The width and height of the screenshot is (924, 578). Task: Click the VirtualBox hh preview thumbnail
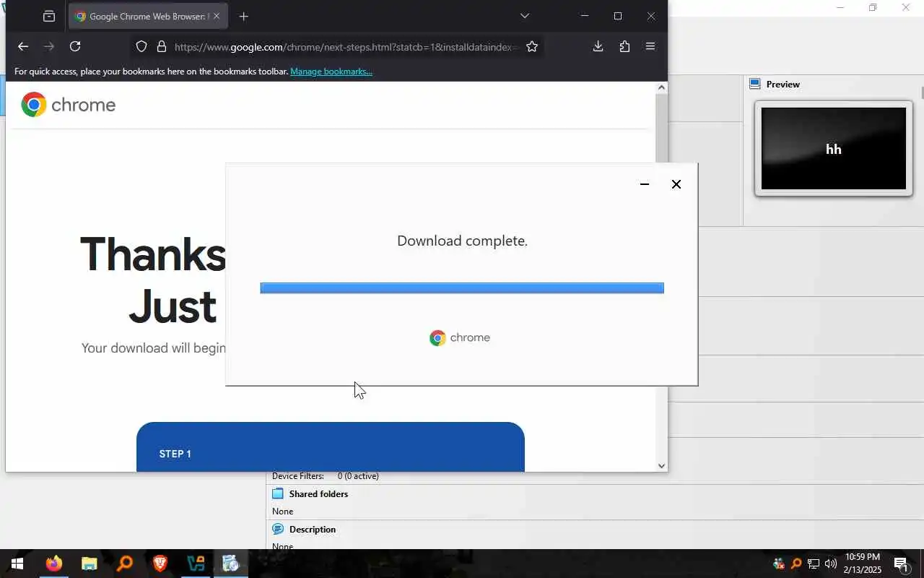pyautogui.click(x=834, y=149)
